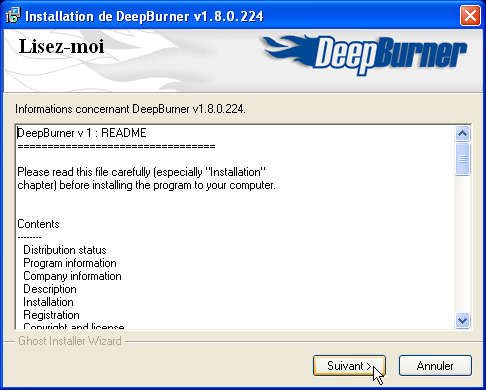
Task: Cancel the install with the Annuler button
Action: 435,366
